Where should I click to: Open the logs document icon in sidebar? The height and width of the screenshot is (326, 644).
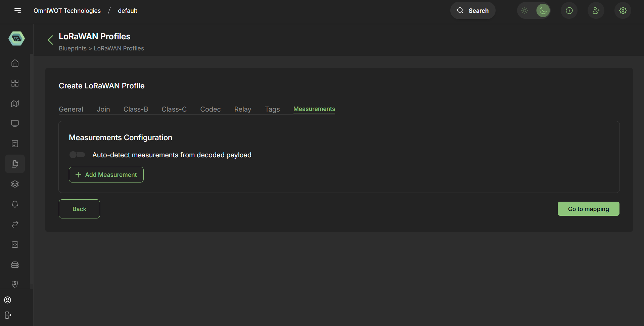pyautogui.click(x=15, y=144)
